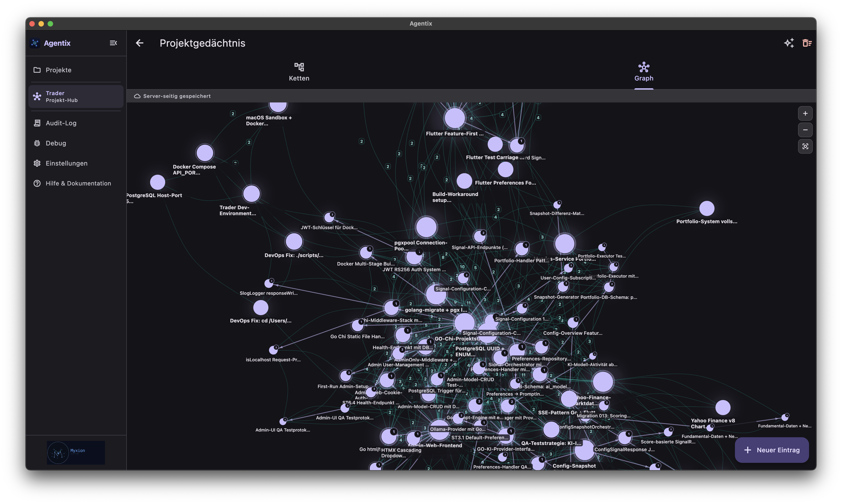
Task: Select the Docker Compose API_POR node
Action: click(205, 153)
